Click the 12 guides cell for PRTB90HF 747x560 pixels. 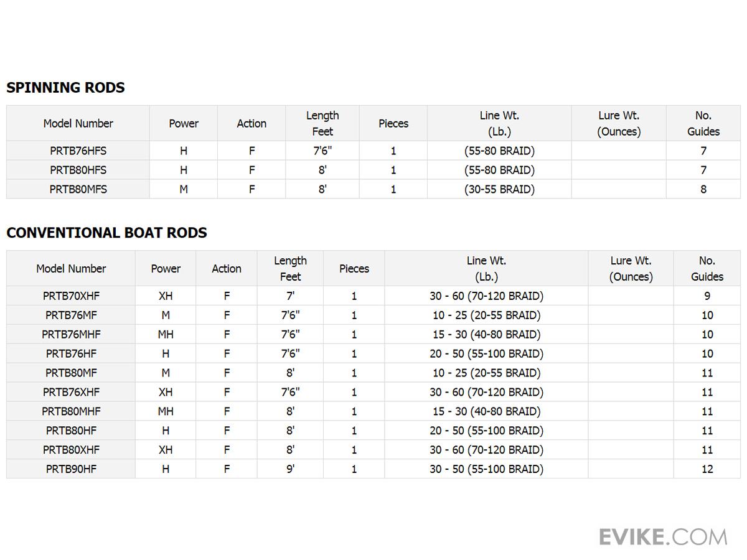[x=707, y=469]
